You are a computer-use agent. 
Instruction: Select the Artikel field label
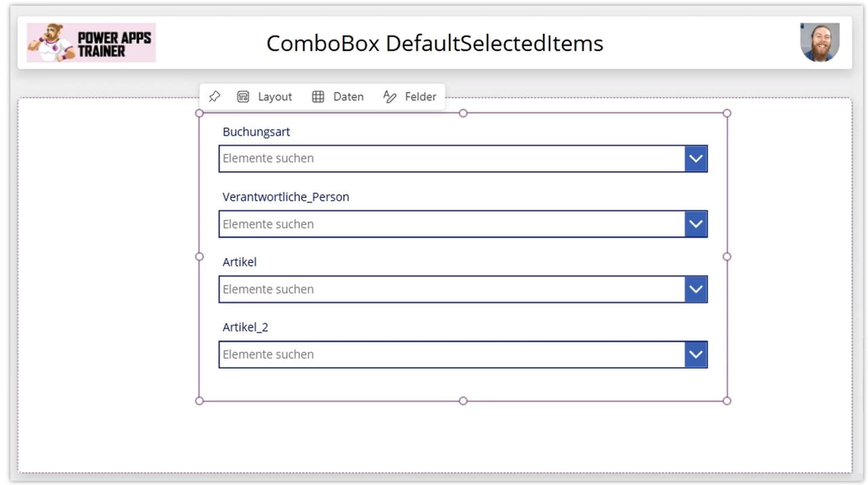click(x=239, y=262)
